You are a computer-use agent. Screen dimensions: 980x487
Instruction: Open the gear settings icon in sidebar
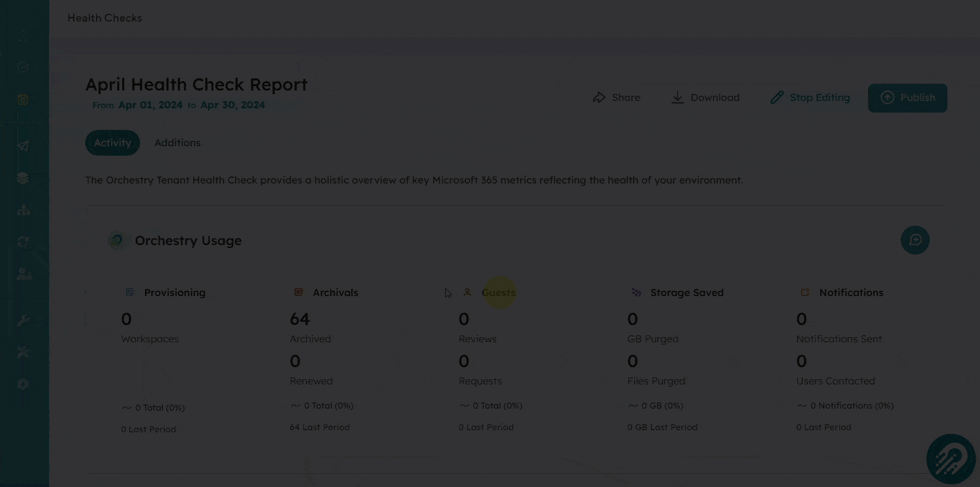click(23, 384)
